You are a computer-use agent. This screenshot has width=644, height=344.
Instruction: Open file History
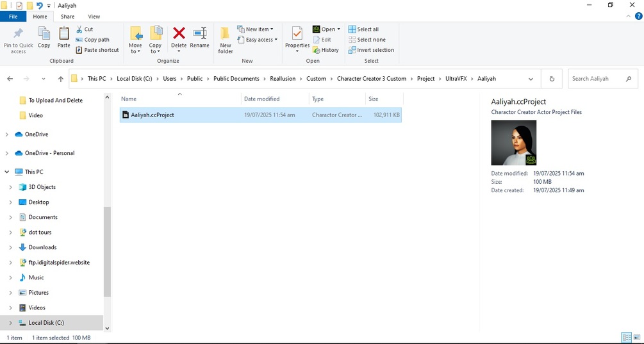pyautogui.click(x=326, y=50)
